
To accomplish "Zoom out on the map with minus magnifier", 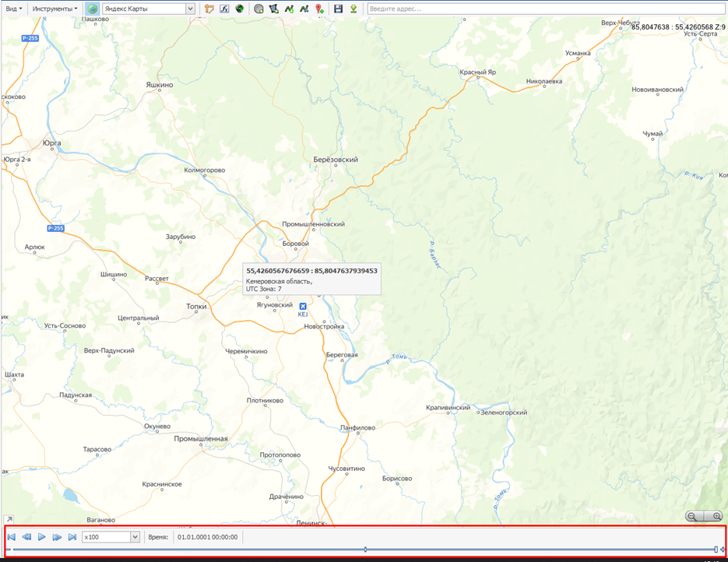I will (693, 516).
